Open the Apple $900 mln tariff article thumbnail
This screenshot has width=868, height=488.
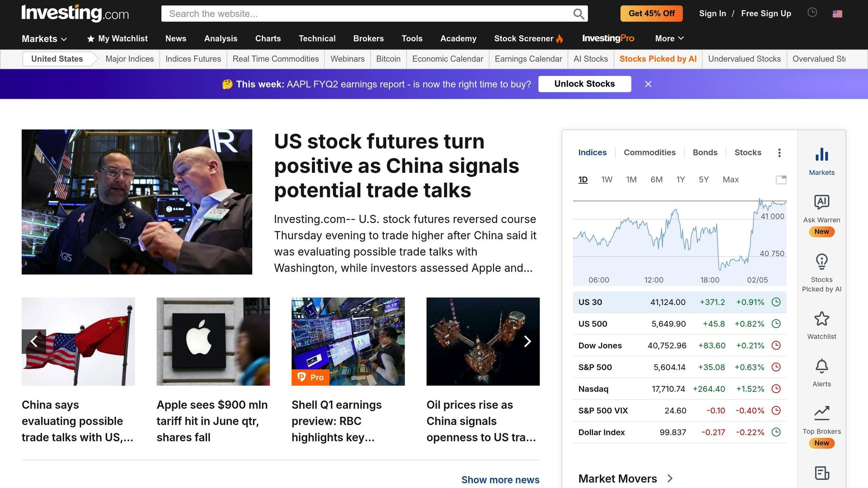213,341
